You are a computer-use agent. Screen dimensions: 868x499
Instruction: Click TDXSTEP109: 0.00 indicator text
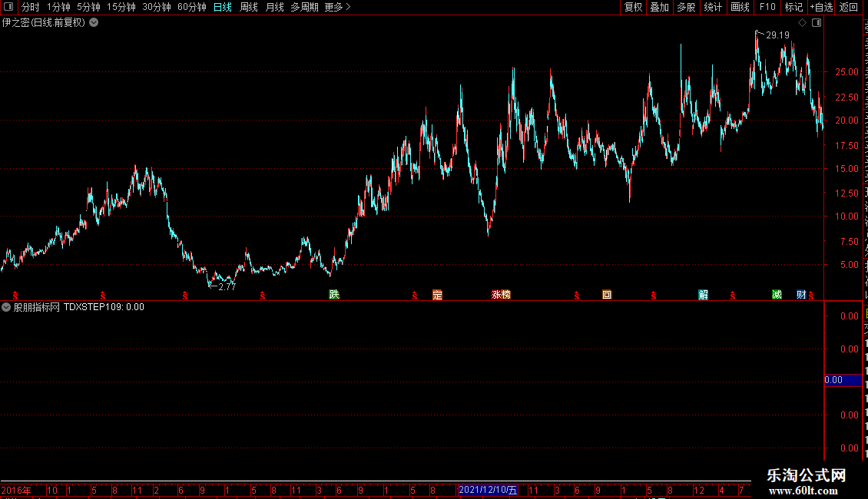point(104,307)
